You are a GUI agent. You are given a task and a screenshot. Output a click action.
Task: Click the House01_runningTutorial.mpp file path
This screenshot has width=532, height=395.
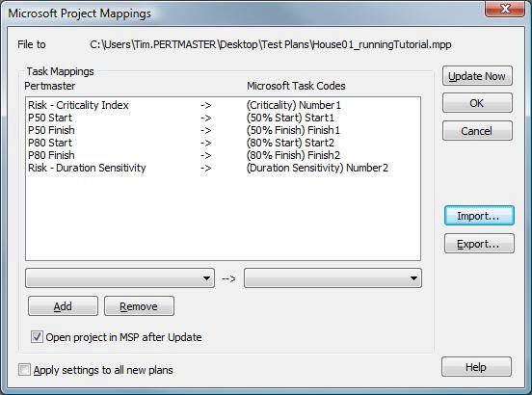[271, 44]
